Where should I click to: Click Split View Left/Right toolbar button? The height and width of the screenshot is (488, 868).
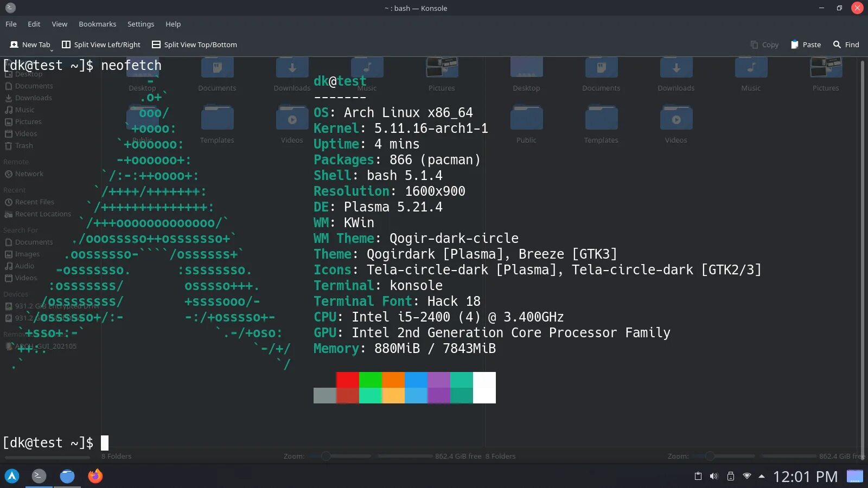pos(101,44)
